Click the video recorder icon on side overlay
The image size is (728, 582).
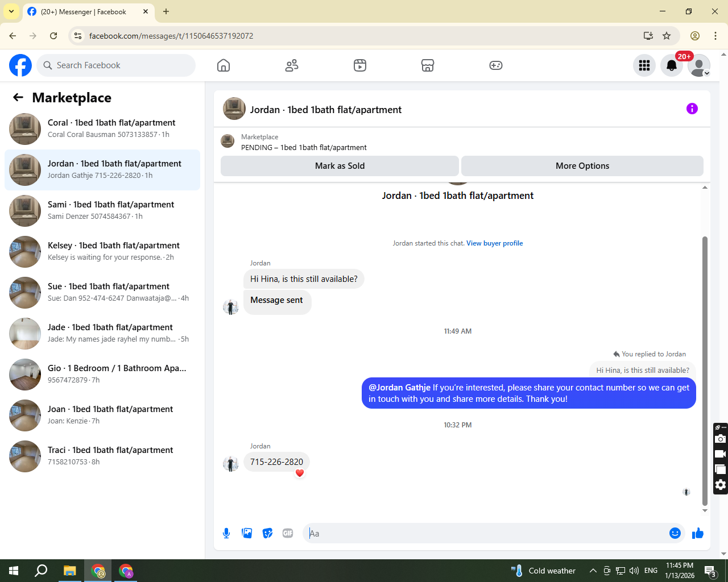click(x=721, y=454)
